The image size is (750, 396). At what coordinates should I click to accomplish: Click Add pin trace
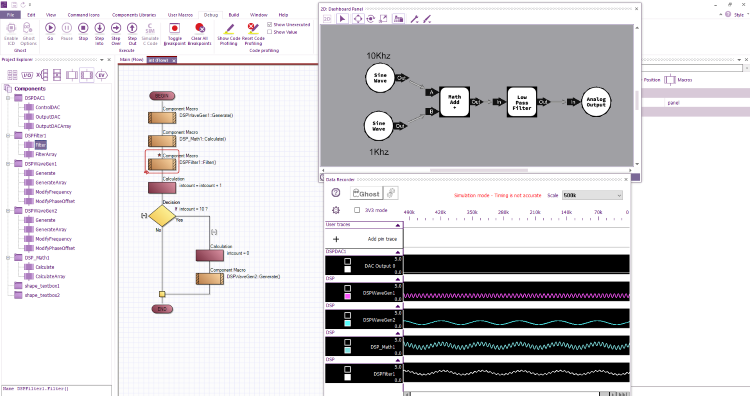tap(382, 239)
